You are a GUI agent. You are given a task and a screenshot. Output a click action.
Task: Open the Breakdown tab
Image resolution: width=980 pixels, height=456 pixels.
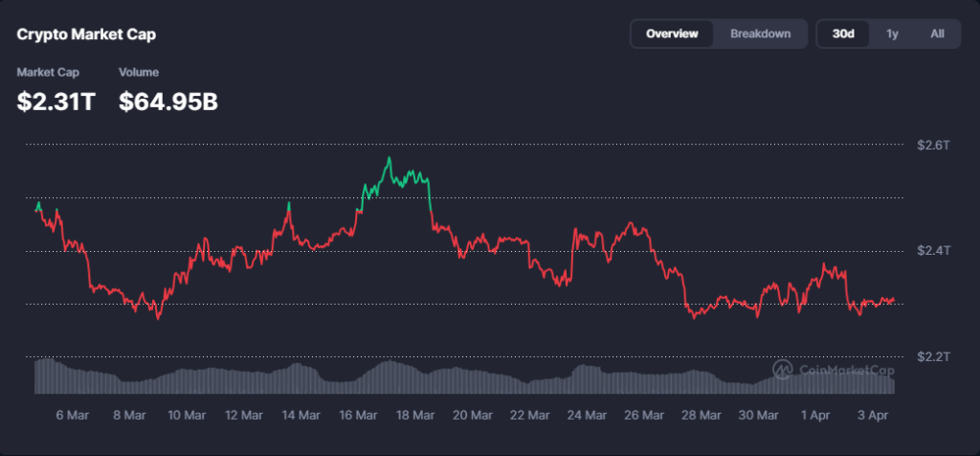coord(760,34)
